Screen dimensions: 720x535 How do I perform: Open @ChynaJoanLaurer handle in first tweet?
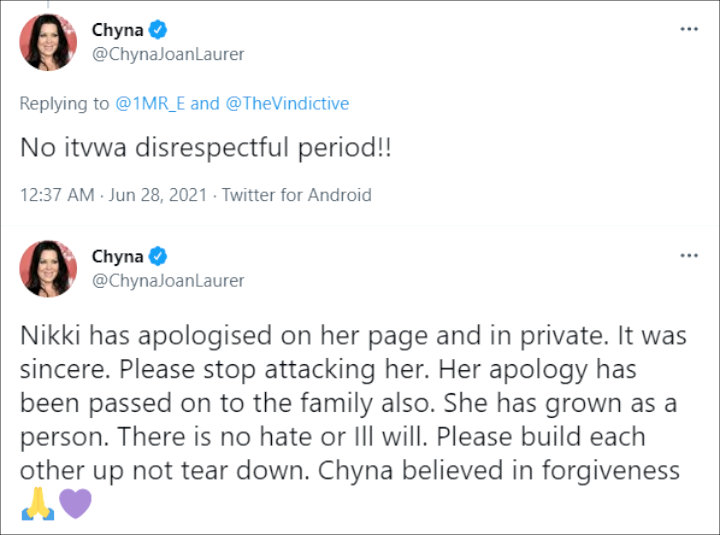168,54
